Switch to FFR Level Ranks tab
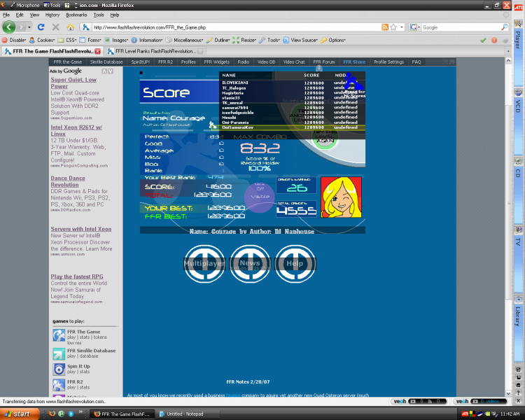The height and width of the screenshot is (420, 525). 155,51
